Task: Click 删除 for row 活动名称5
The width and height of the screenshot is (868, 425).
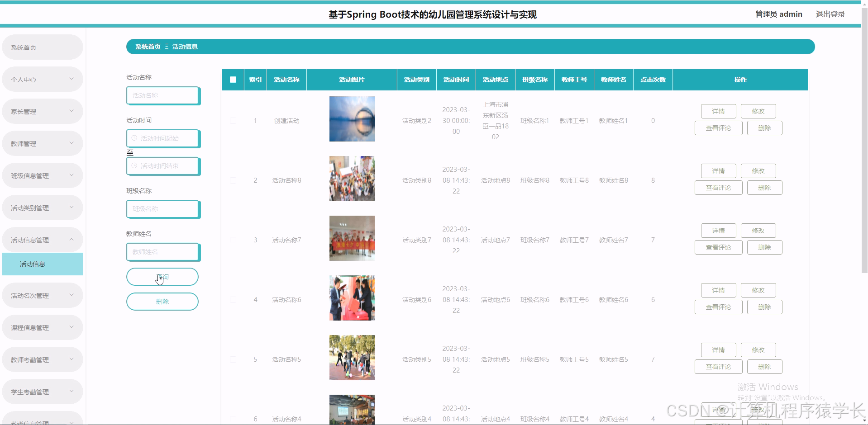Action: click(764, 367)
